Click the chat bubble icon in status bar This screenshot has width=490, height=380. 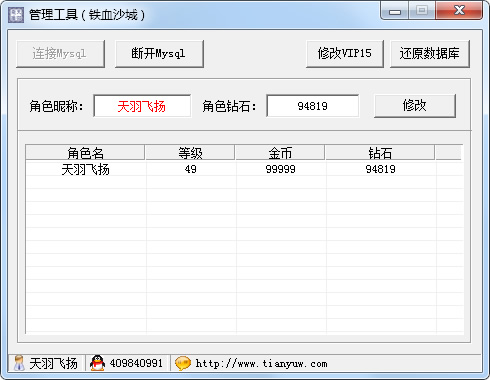click(183, 363)
